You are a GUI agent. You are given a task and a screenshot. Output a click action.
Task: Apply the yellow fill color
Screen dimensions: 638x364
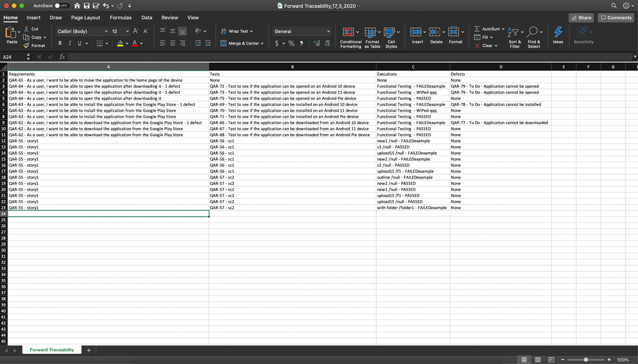(x=120, y=43)
